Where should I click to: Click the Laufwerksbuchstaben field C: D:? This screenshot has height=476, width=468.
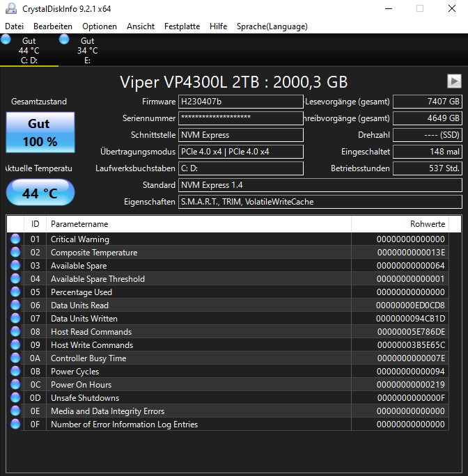pos(241,168)
